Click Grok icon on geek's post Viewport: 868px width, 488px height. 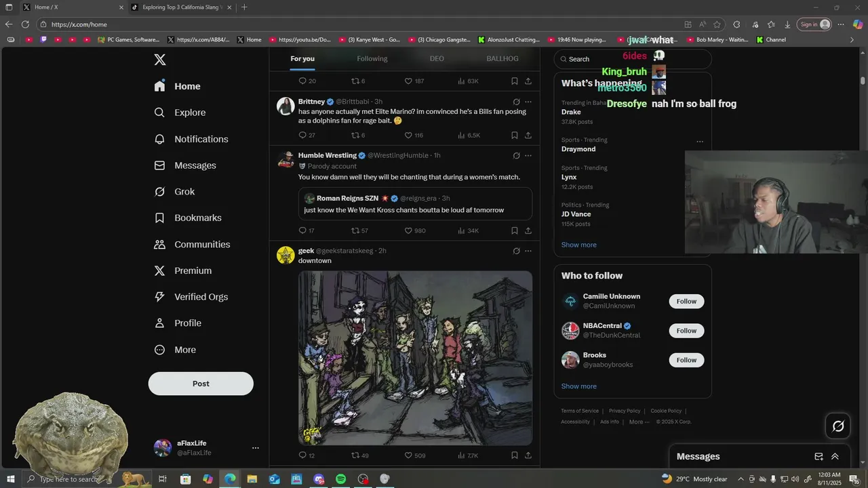click(x=516, y=251)
